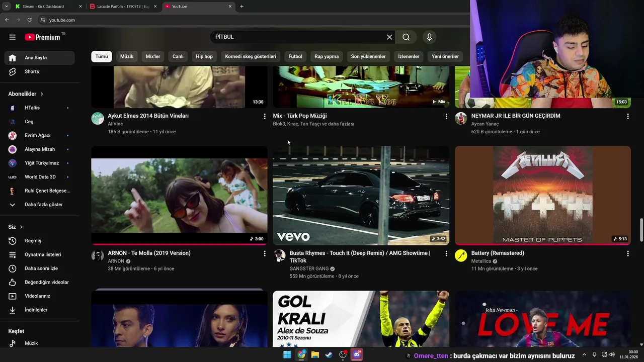Open more options for Battery (Remastered)

(x=628, y=254)
